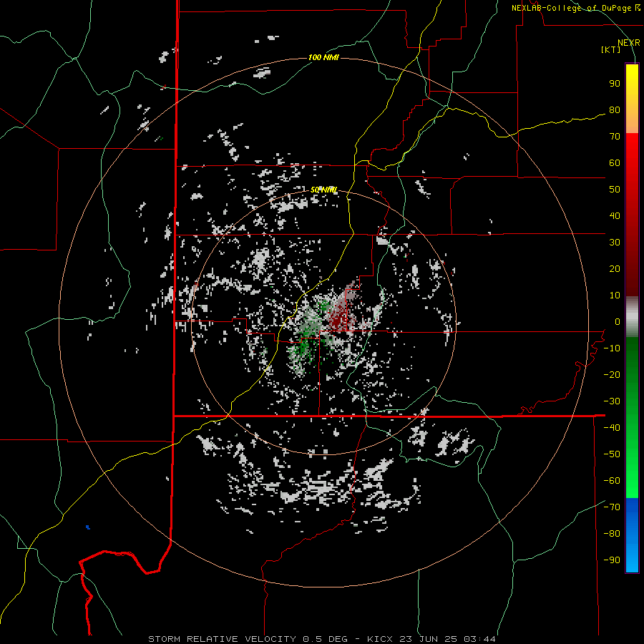Click the -70 value on the velocity scale

coord(612,507)
